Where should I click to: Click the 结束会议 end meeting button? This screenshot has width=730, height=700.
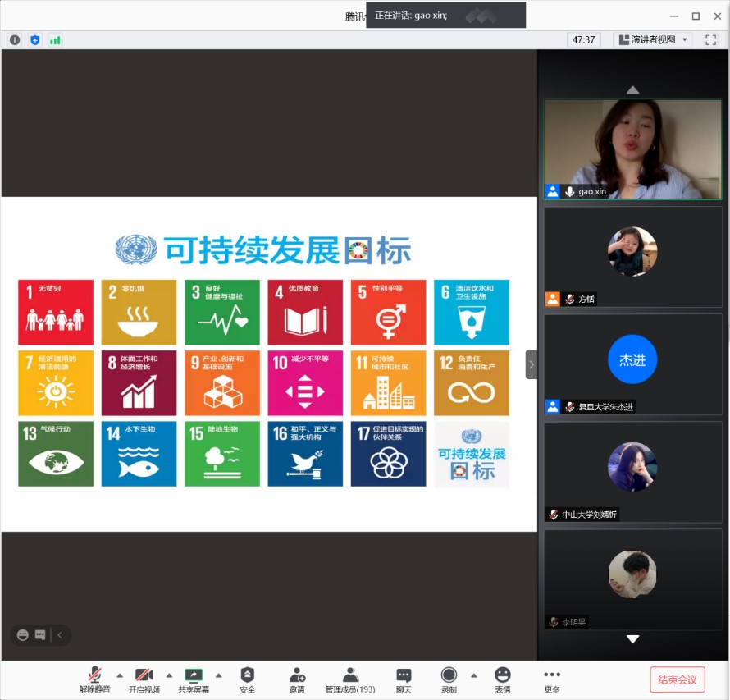tap(677, 679)
